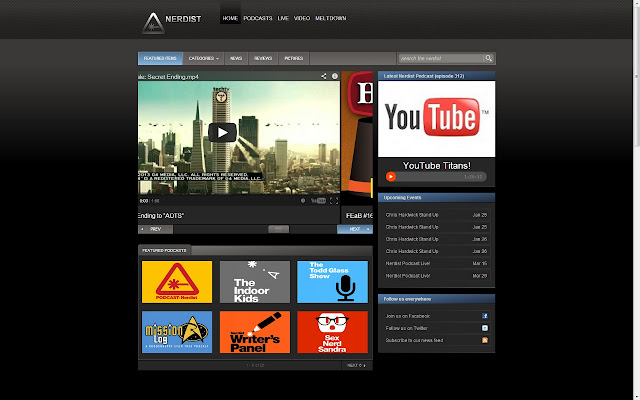Open the Live menu item
This screenshot has width=640, height=400.
pos(283,18)
